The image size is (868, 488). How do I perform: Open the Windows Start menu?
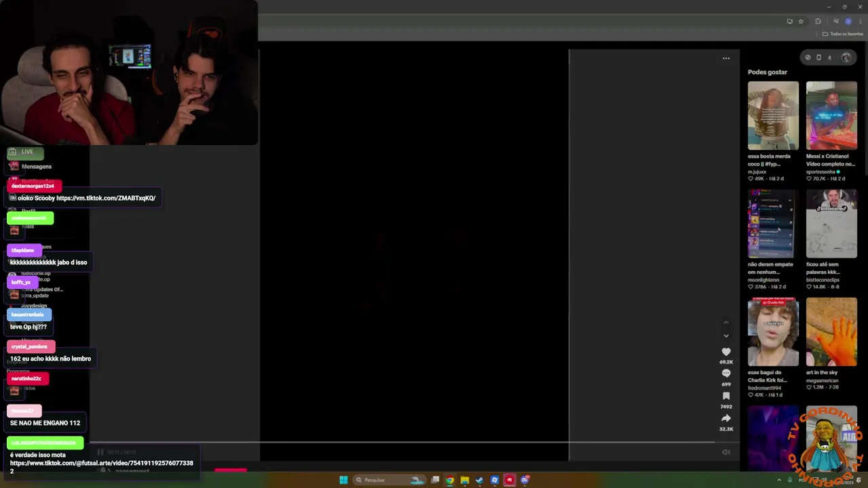click(x=344, y=480)
